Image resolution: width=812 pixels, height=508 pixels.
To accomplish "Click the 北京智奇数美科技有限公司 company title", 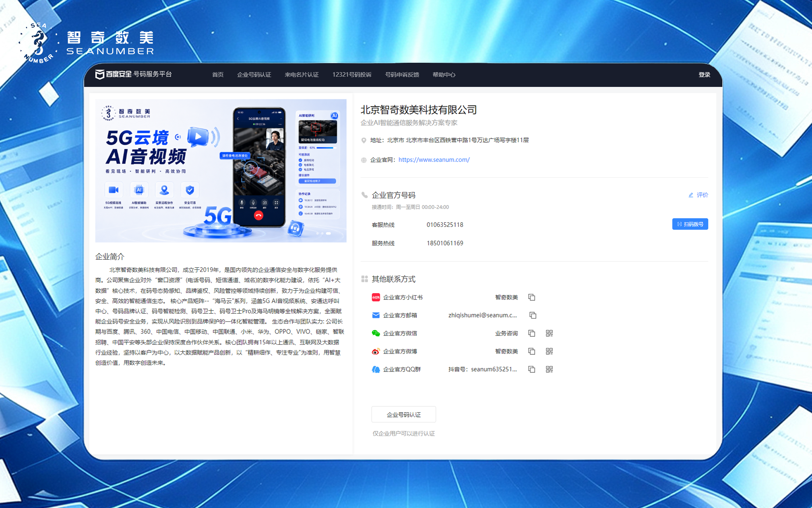I will pos(419,110).
